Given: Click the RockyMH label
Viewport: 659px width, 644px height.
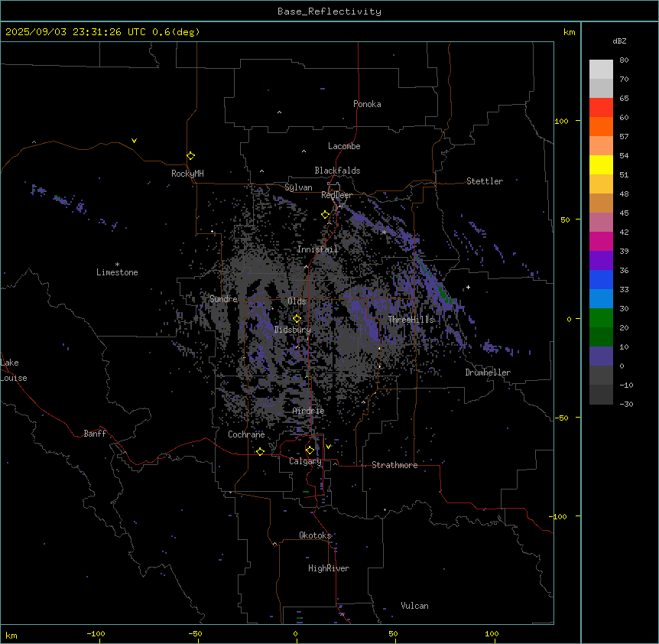Looking at the screenshot, I should tap(187, 173).
